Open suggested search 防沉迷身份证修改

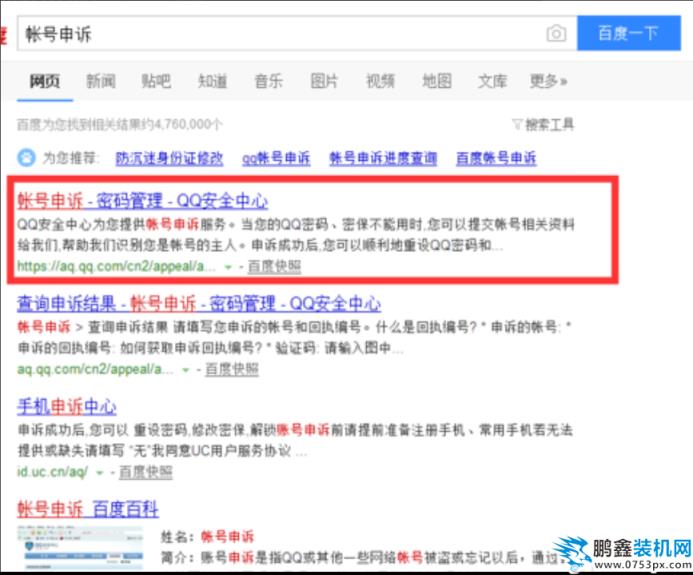pyautogui.click(x=169, y=158)
